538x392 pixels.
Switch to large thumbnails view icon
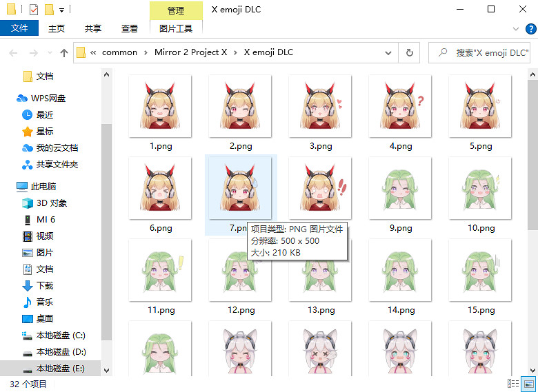(529, 384)
